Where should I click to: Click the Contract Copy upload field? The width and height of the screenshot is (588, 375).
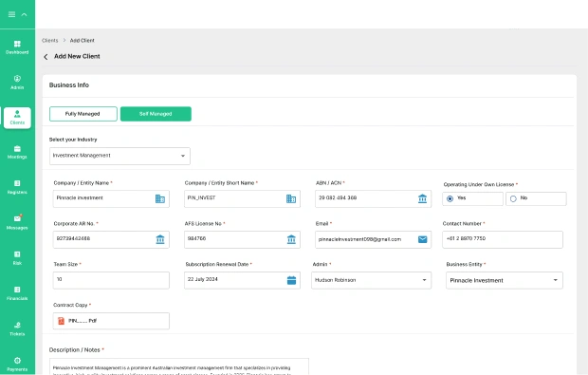tap(111, 321)
